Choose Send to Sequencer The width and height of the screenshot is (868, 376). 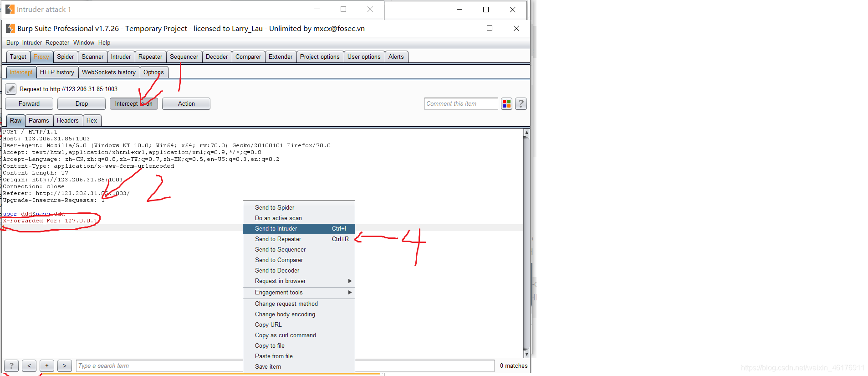click(x=299, y=250)
